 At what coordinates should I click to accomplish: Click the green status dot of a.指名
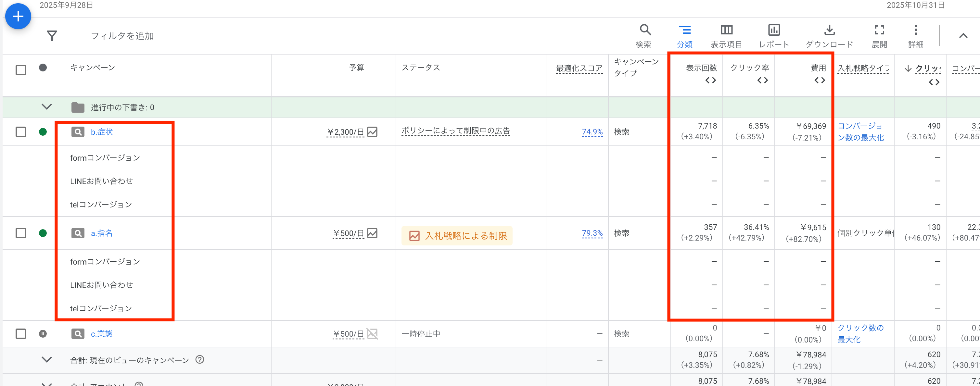[x=43, y=233]
